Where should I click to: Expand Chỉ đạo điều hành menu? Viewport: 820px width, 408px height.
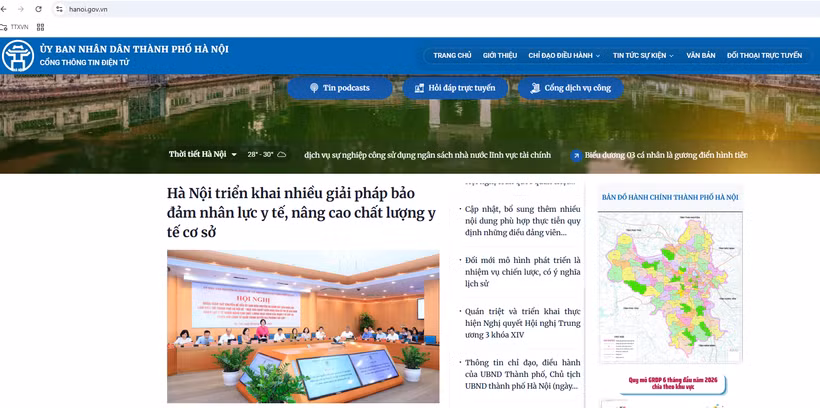[x=564, y=55]
